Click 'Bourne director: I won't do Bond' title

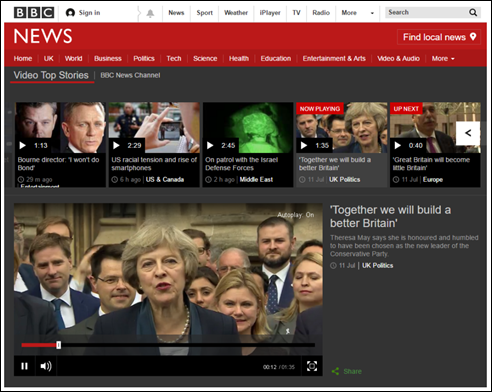click(x=58, y=164)
